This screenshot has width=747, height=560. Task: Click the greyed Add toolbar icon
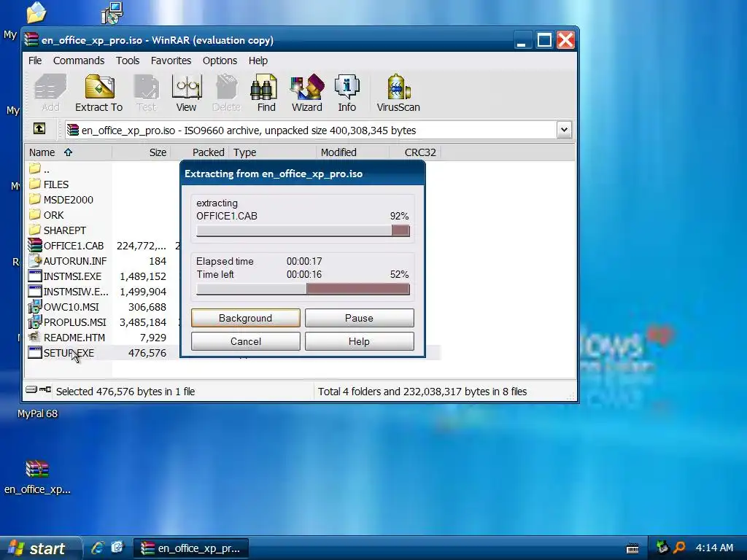(x=50, y=93)
